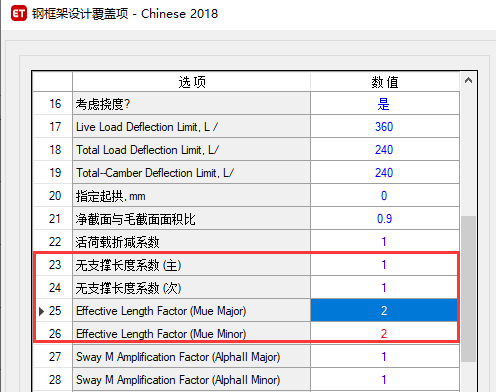Click row label Sway M Amplification (AlphaII Major)
This screenshot has height=392, width=496.
(191, 357)
